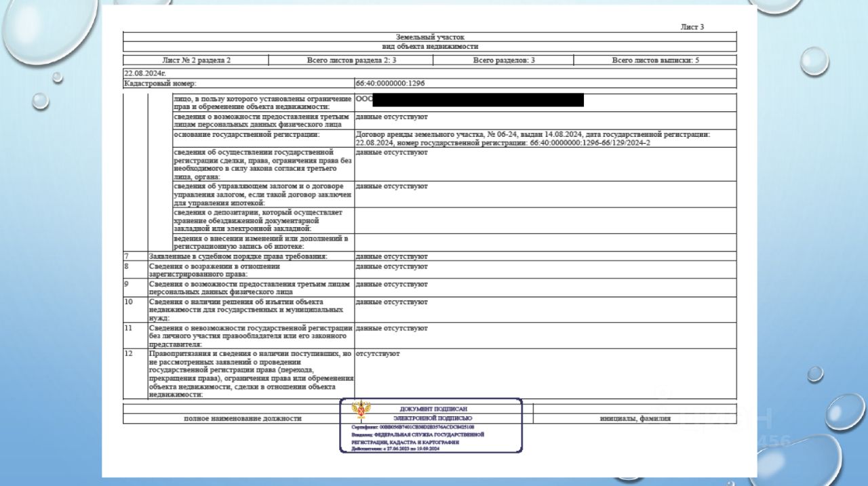868x486 pixels.
Task: Click 'Всего листов выписки: 5' cell
Action: pyautogui.click(x=656, y=60)
